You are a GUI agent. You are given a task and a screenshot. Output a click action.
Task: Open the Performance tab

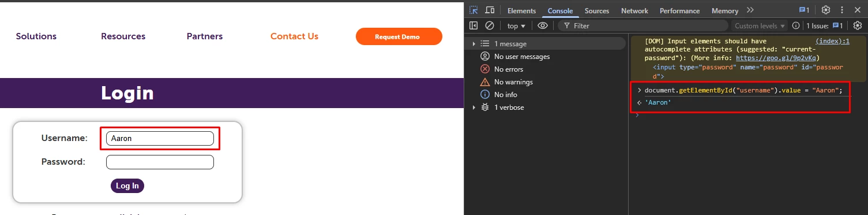click(x=679, y=11)
